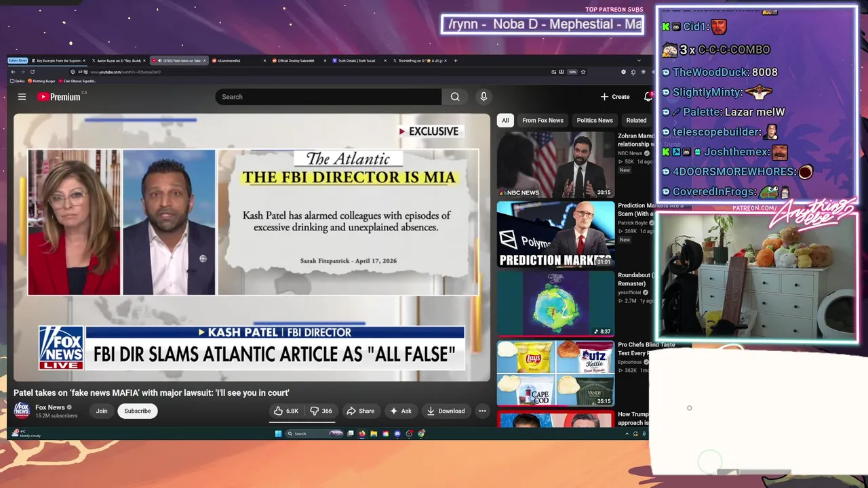Click Firefox icon on the taskbar
Image resolution: width=868 pixels, height=488 pixels.
point(362,434)
